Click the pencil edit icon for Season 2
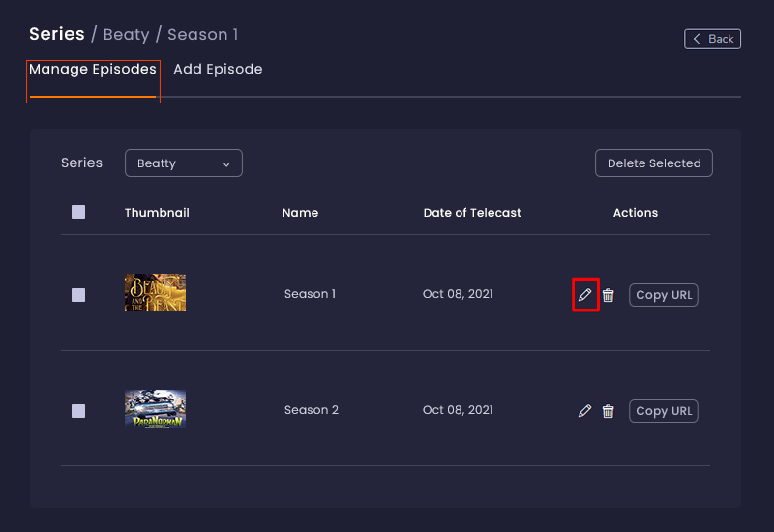This screenshot has width=774, height=532. click(584, 411)
